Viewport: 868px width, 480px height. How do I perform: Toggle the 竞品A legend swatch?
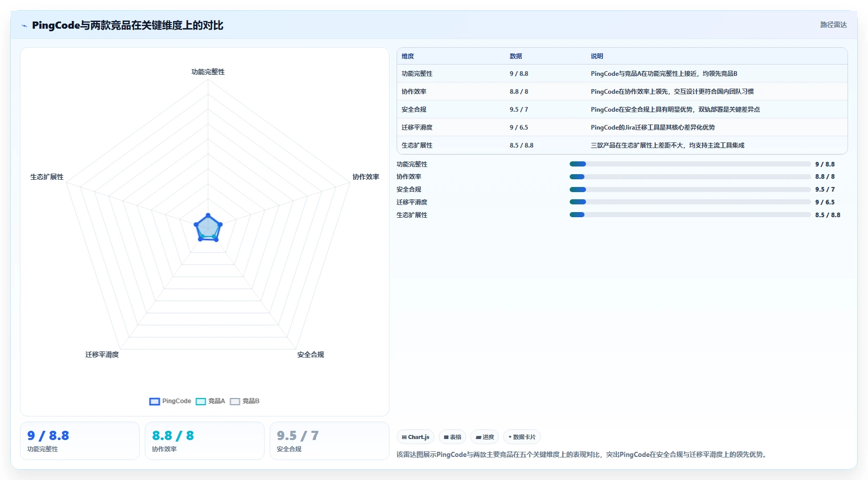201,402
